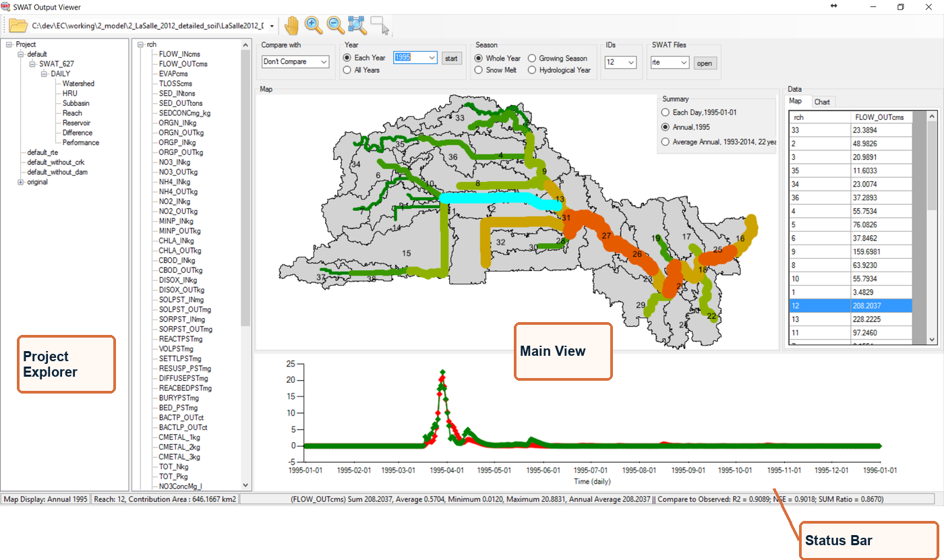Open the year 1995 combo box
Screen dimensions: 944x560
(415, 58)
